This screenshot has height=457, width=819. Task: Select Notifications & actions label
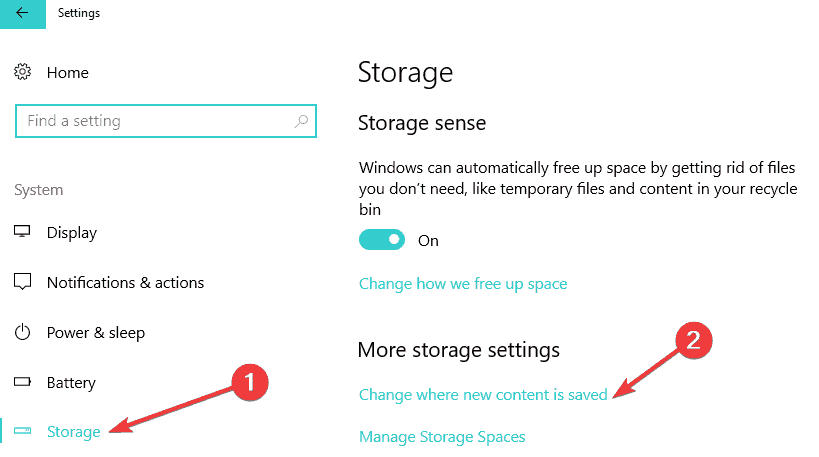tap(125, 283)
